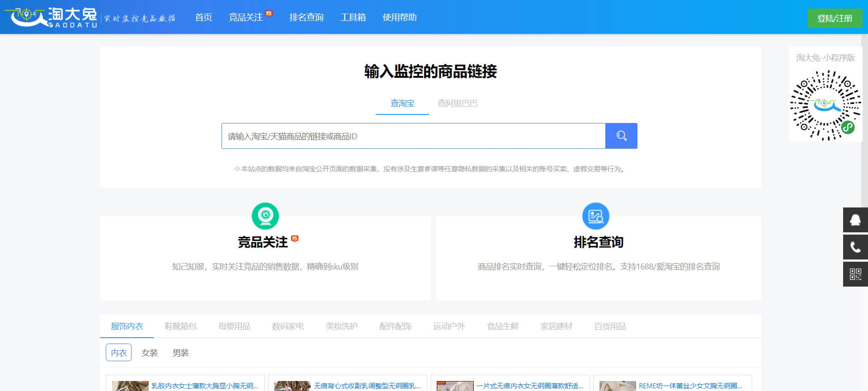Screen dimensions: 868x391
Task: Open the QQ customer service icon
Action: (855, 220)
